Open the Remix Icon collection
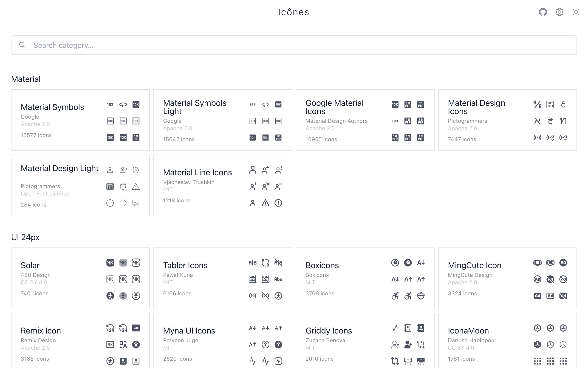 click(x=80, y=341)
